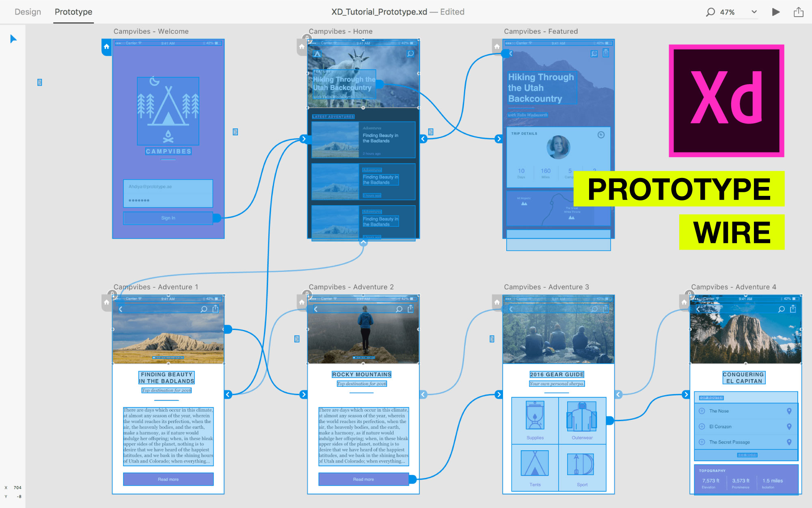Screen dimensions: 812x508
Task: Click the share icon on Adventure 1
Action: 216,309
